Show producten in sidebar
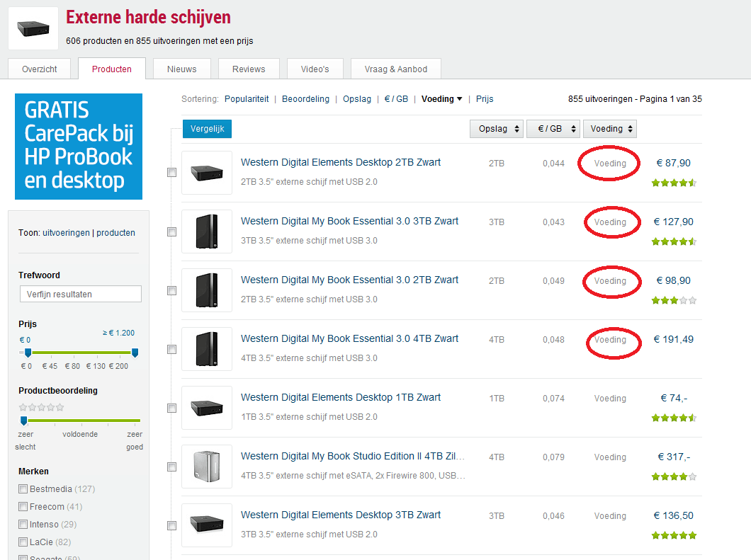751x560 pixels. (116, 233)
